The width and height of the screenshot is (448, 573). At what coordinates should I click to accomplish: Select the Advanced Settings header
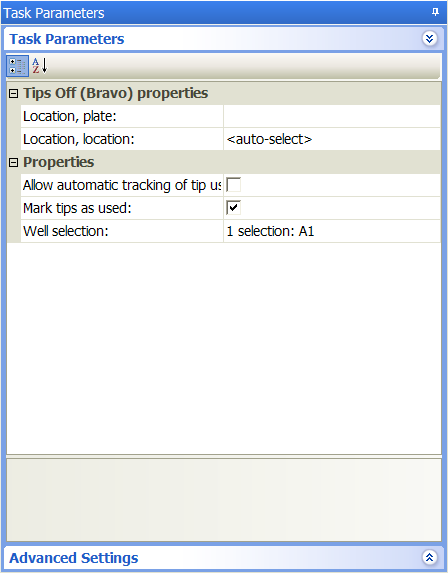[x=73, y=558]
